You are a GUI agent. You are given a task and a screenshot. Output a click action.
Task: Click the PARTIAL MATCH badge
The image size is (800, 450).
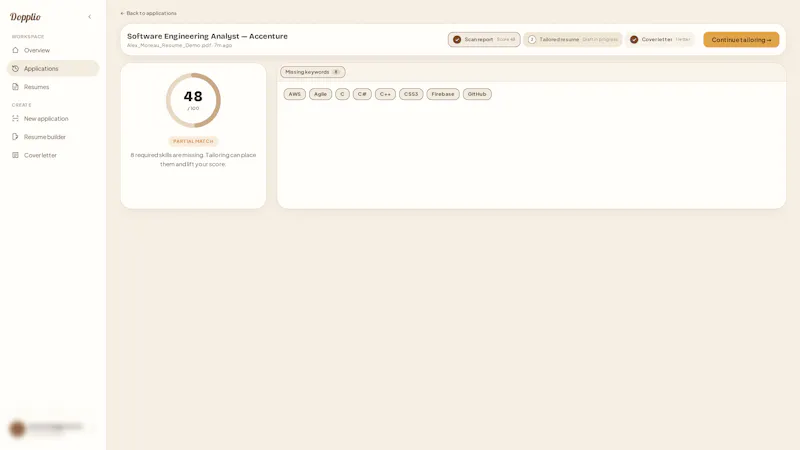tap(193, 141)
